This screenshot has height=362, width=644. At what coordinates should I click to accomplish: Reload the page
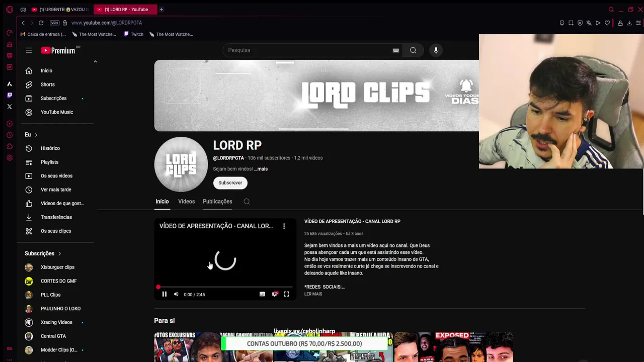41,23
